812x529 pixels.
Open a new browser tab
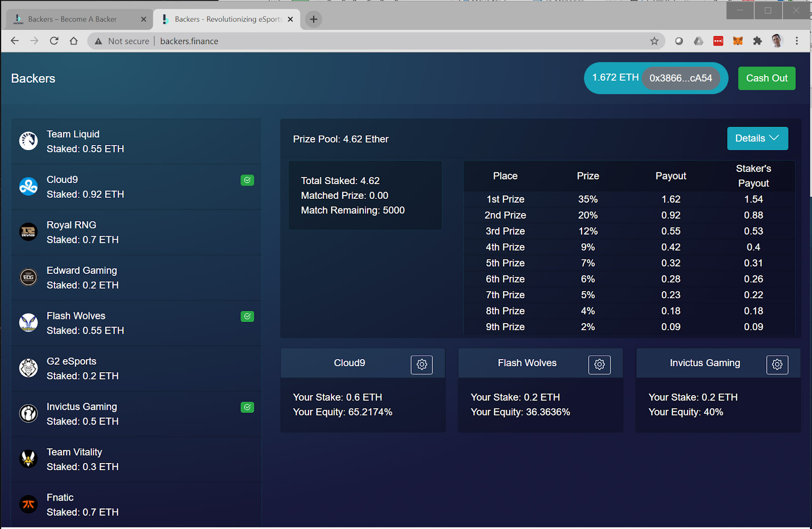tap(314, 19)
